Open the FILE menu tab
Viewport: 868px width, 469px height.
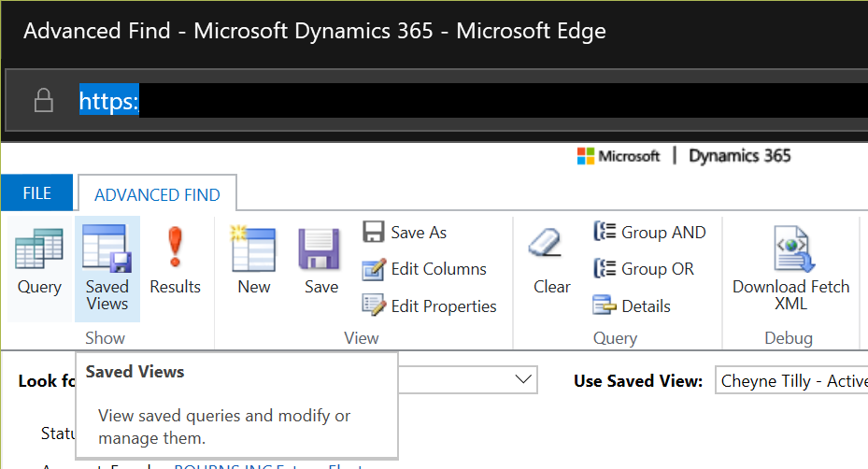36,193
